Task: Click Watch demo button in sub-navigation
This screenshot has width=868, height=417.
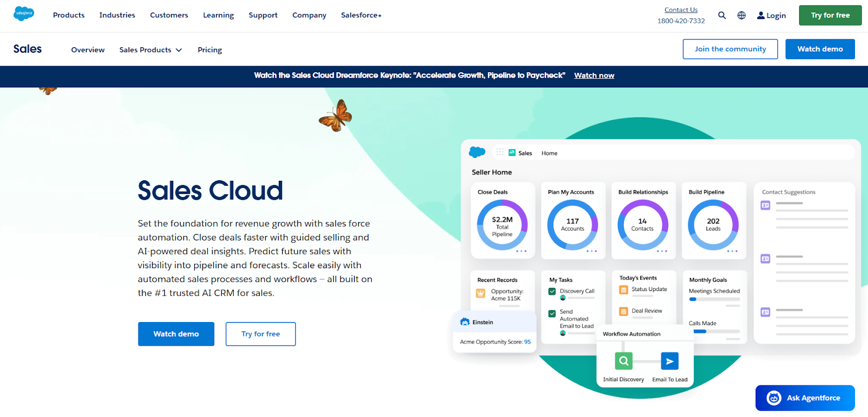Action: tap(820, 49)
